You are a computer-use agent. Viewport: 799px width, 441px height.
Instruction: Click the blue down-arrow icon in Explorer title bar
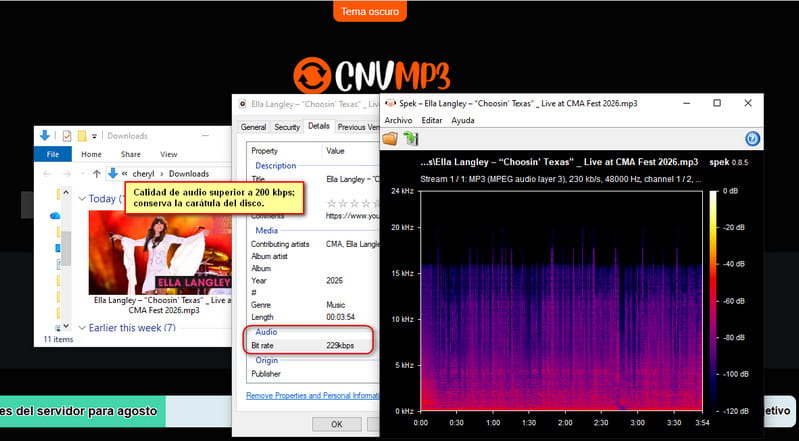tap(44, 136)
